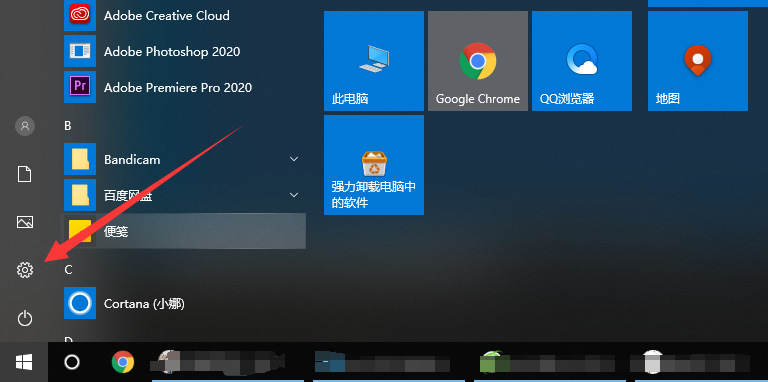The width and height of the screenshot is (768, 382).
Task: Open QQ浏览器 tile
Action: [x=582, y=61]
